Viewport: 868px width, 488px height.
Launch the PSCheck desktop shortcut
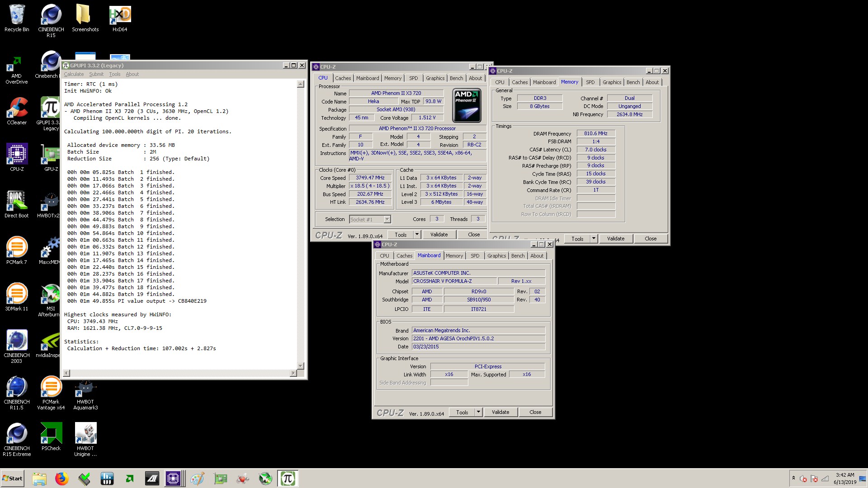point(51,436)
